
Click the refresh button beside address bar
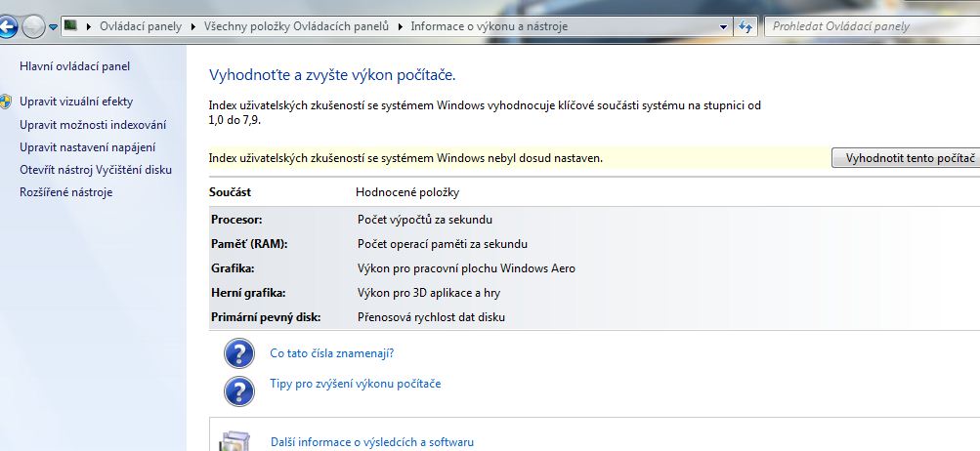pyautogui.click(x=745, y=27)
